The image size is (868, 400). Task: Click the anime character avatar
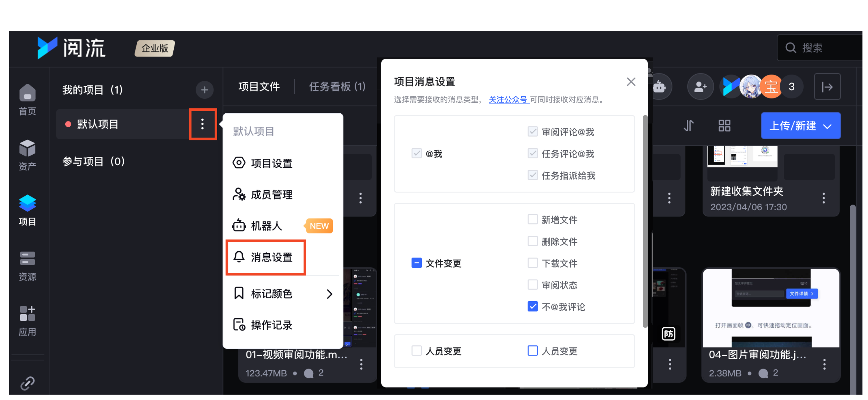click(751, 87)
